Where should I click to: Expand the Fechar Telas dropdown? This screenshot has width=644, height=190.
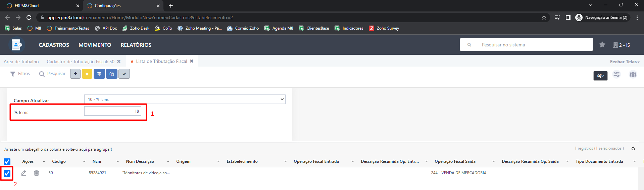point(625,62)
